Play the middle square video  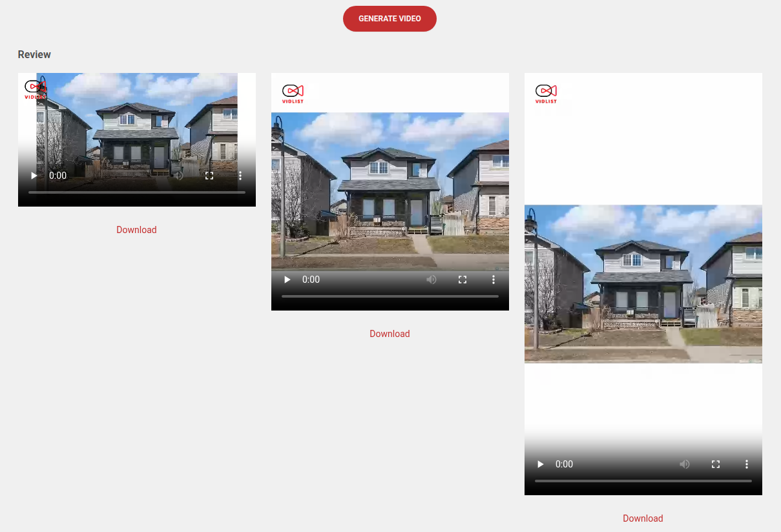(x=287, y=280)
